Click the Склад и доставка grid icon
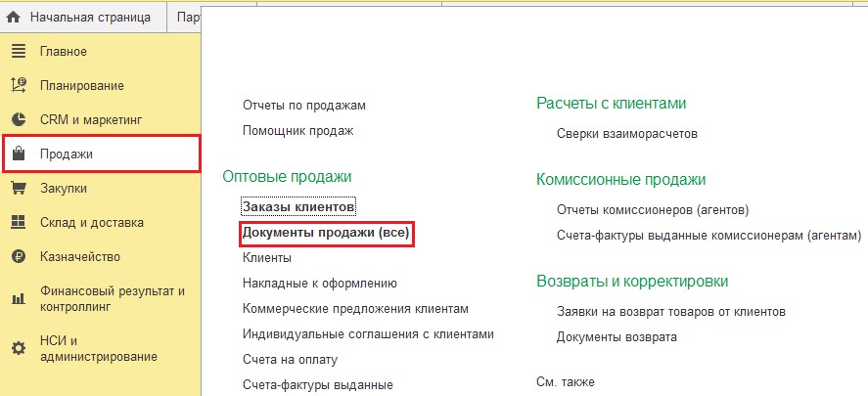The image size is (868, 396). tap(19, 222)
